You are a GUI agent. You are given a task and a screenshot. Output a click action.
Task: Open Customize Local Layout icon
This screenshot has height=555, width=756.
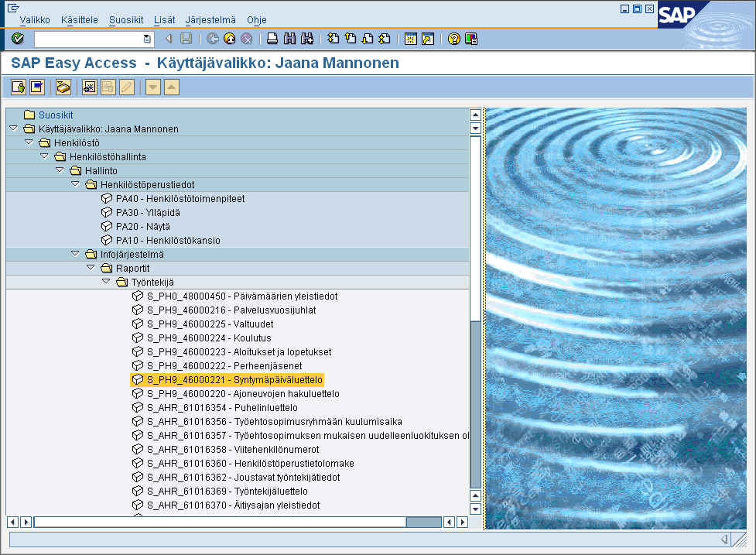point(471,39)
